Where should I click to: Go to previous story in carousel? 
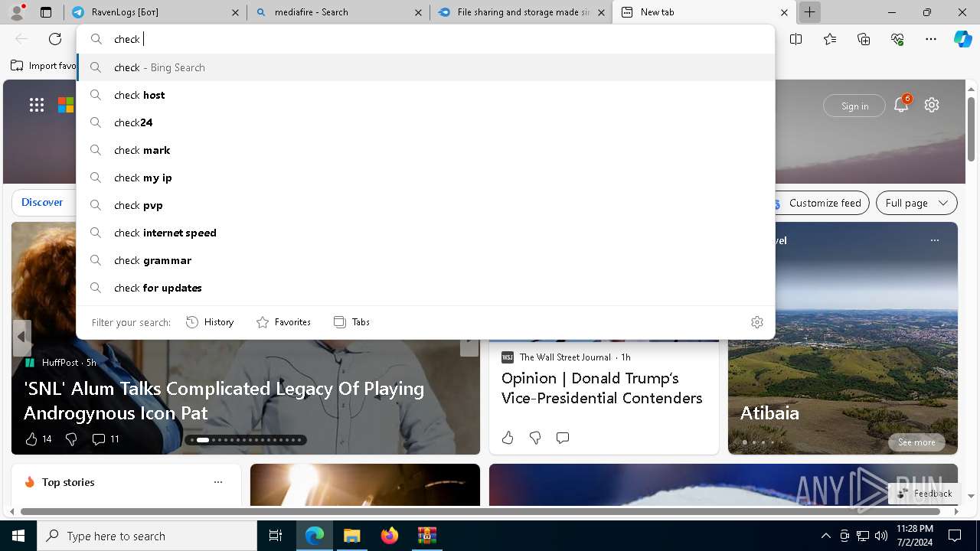(21, 337)
